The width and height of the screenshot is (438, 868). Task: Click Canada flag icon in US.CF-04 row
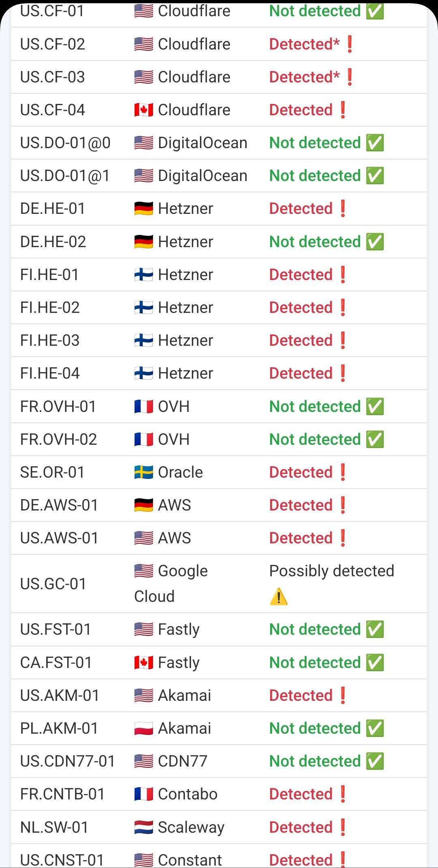(144, 110)
